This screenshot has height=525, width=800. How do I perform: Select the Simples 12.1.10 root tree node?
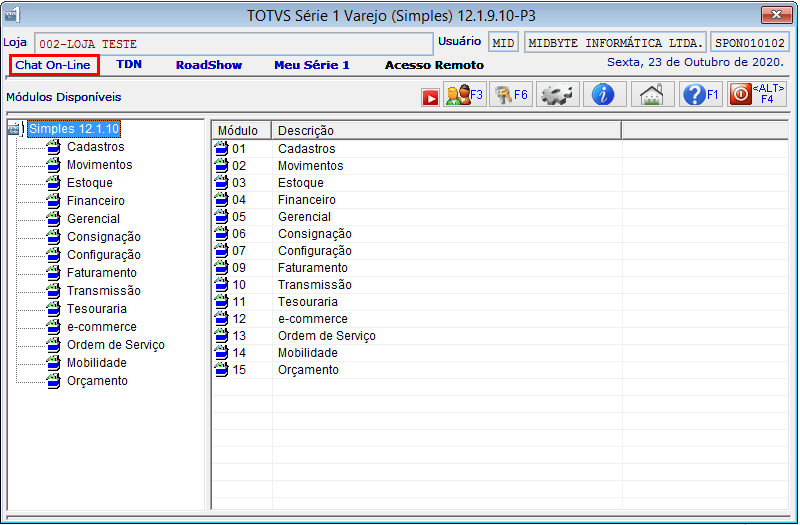pyautogui.click(x=74, y=129)
